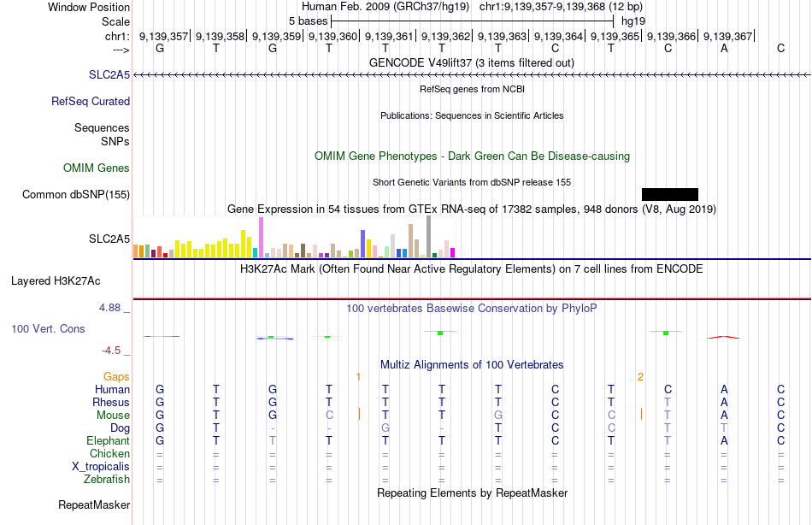Click the Window Position label
The height and width of the screenshot is (525, 812).
pos(89,7)
